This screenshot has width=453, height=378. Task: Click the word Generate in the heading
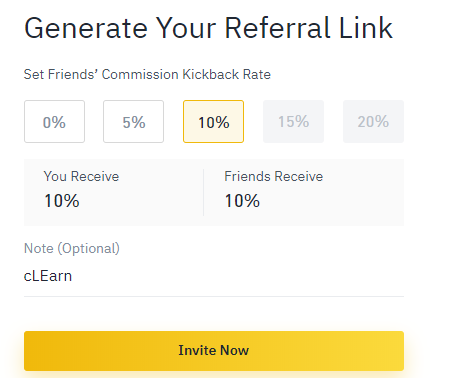click(x=86, y=28)
